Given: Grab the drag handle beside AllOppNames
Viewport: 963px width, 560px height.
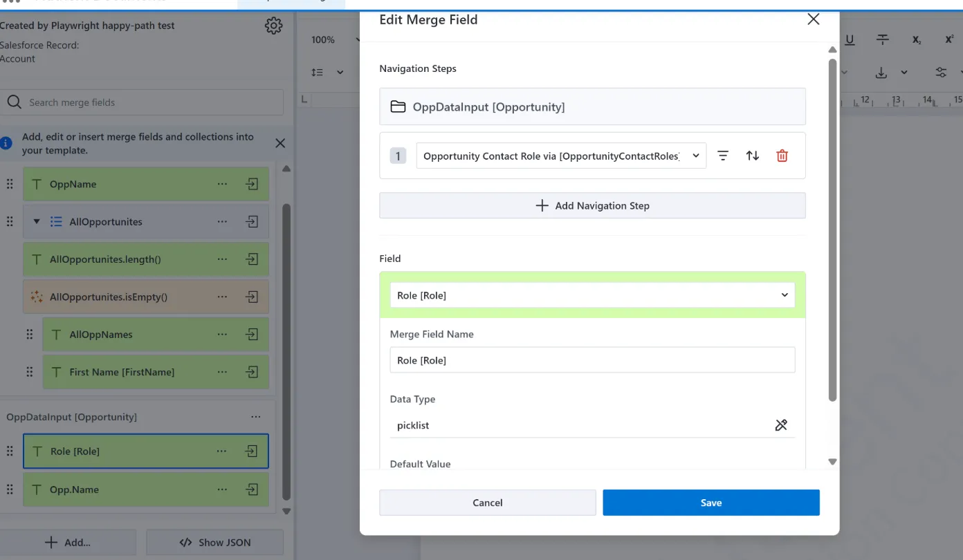Looking at the screenshot, I should pos(29,335).
